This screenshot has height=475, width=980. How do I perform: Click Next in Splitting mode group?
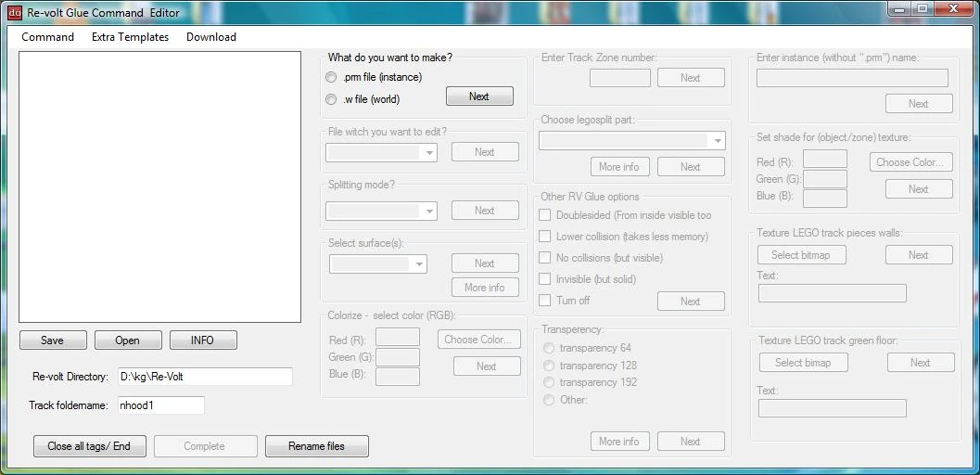[485, 211]
